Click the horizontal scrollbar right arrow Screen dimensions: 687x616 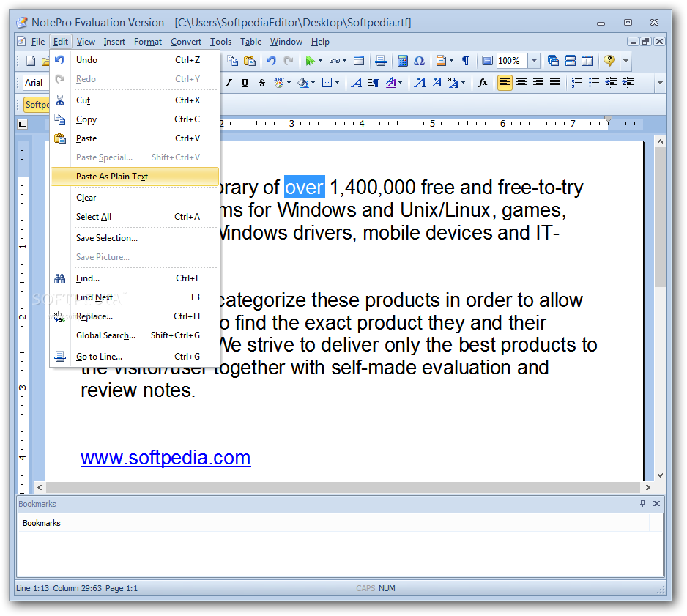click(x=648, y=487)
